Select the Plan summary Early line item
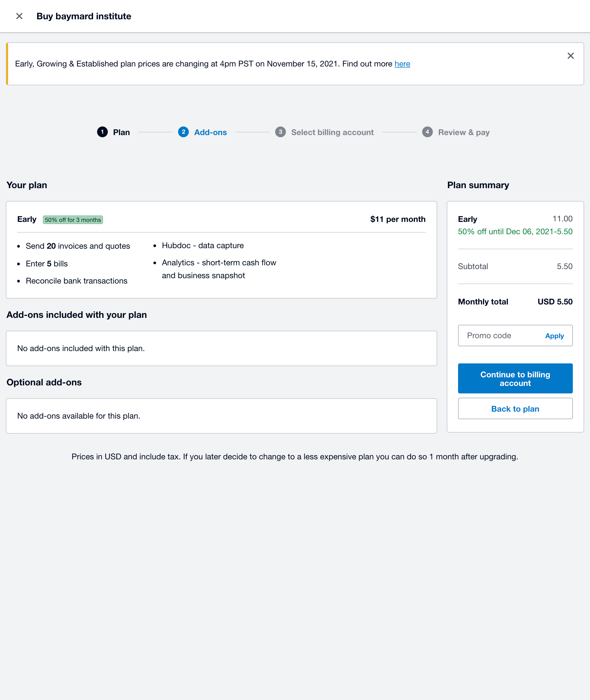 click(x=468, y=219)
